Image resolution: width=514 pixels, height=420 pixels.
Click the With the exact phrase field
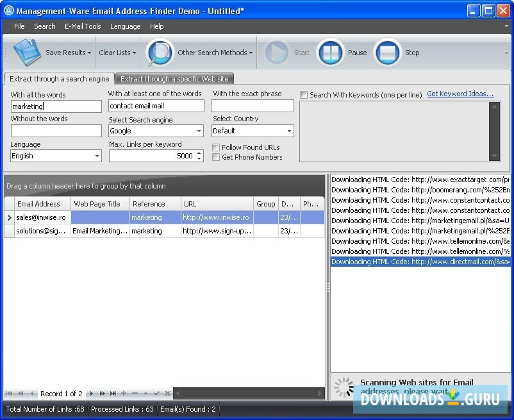(253, 106)
